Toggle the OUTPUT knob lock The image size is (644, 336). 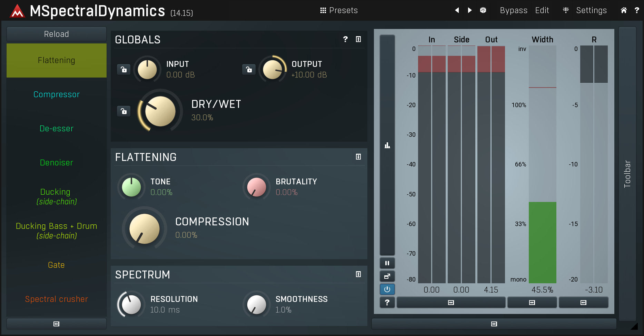pyautogui.click(x=249, y=70)
